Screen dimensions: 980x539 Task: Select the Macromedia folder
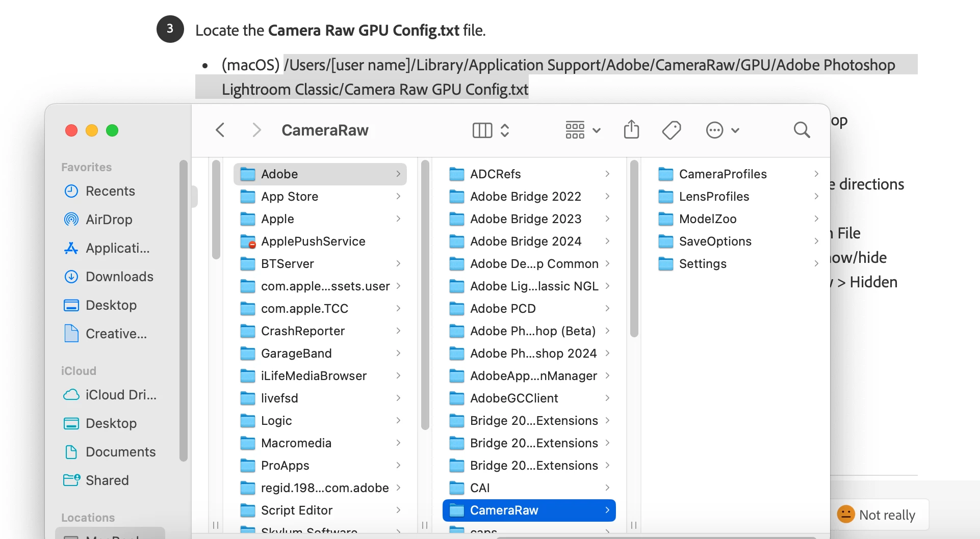(320, 443)
